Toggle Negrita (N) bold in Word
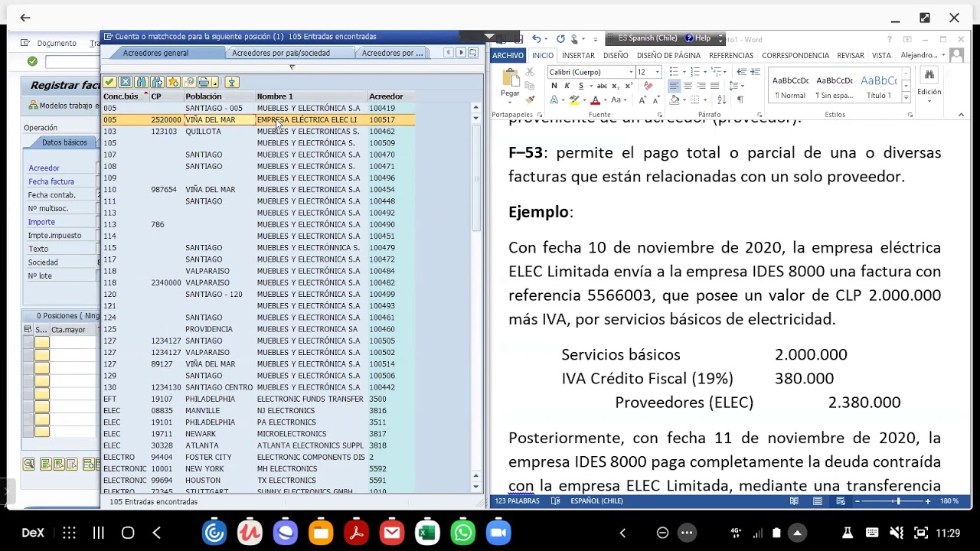Viewport: 980px width, 551px height. pos(554,86)
